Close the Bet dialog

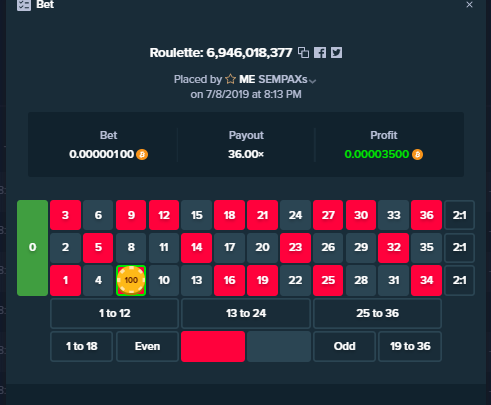point(469,5)
